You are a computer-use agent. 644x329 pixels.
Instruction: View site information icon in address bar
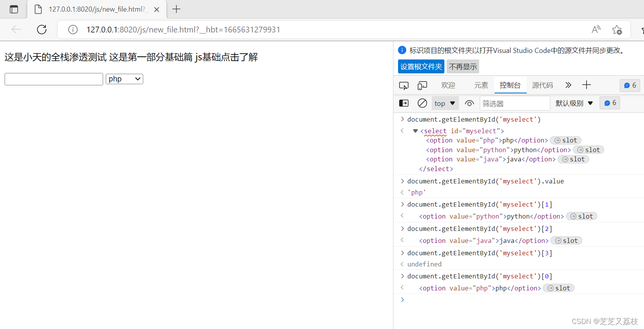point(73,30)
